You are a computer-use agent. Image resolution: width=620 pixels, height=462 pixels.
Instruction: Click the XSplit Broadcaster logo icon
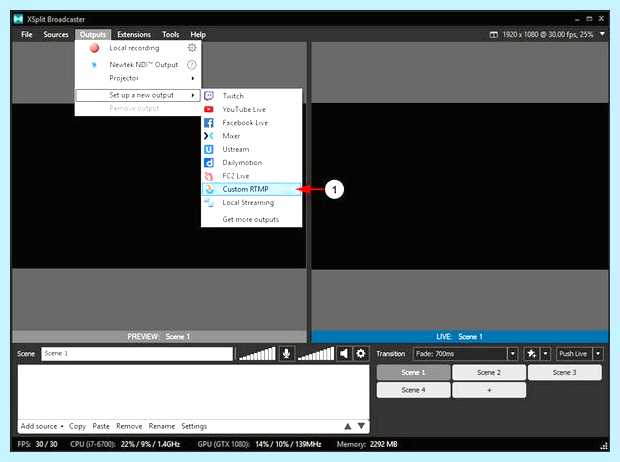click(18, 19)
